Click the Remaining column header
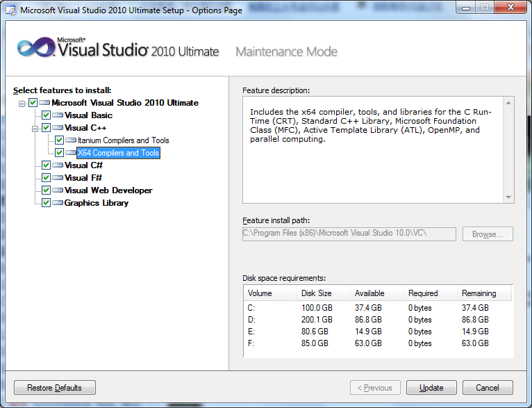 [x=484, y=293]
